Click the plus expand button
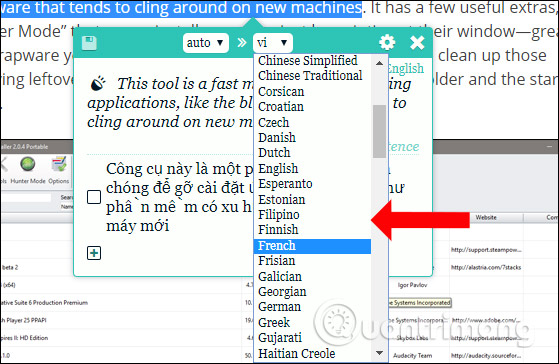The width and height of the screenshot is (559, 364). pyautogui.click(x=94, y=253)
